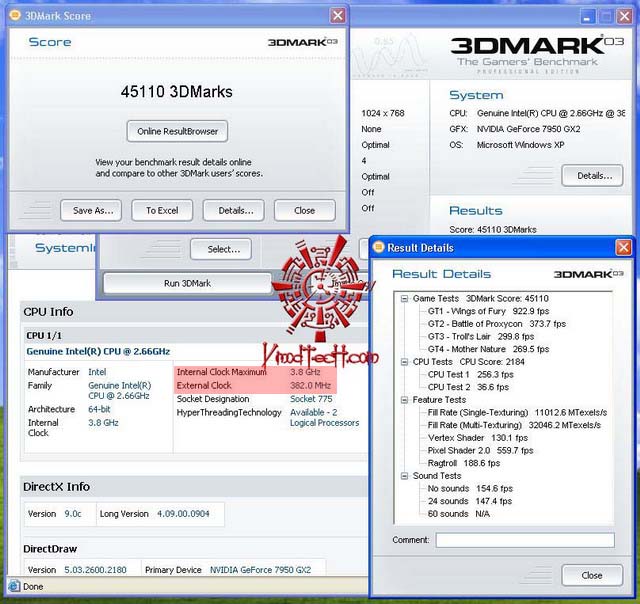
Task: Collapse the Feature Tests tree node
Action: [x=404, y=400]
